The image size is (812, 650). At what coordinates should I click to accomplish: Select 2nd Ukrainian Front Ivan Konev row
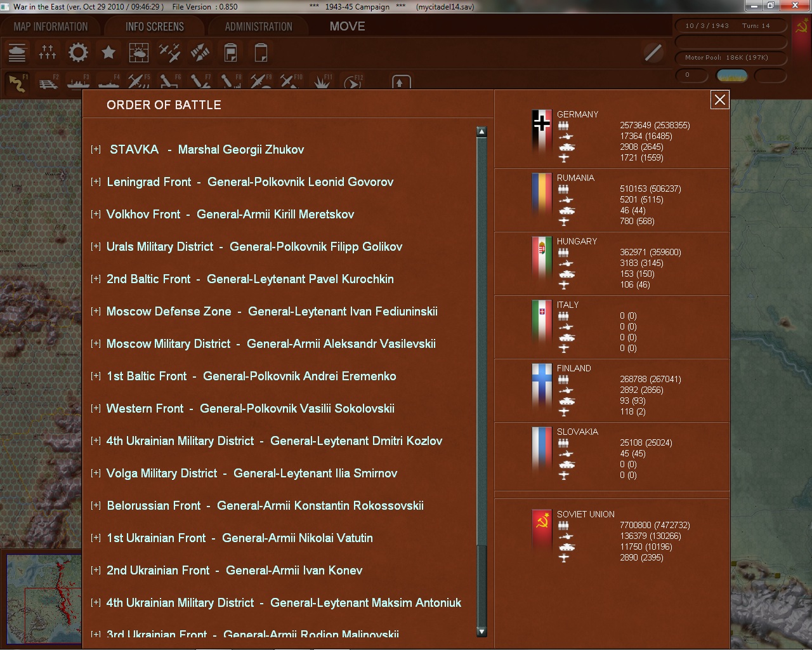pyautogui.click(x=234, y=570)
